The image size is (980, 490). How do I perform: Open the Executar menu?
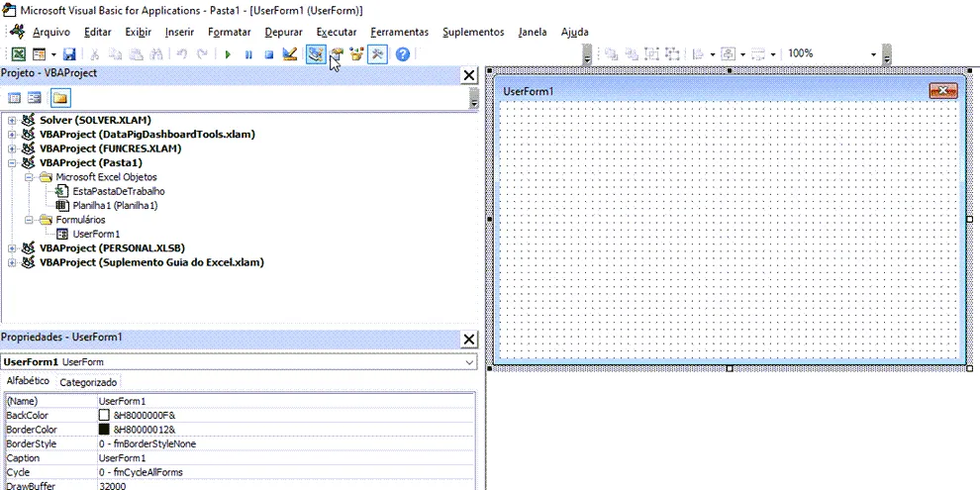pos(337,32)
